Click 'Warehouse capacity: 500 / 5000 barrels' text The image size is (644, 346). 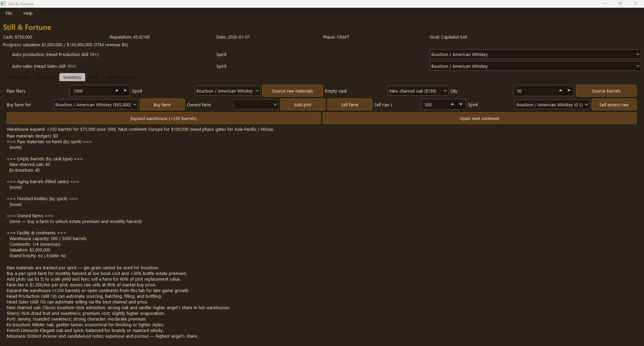[x=48, y=238]
